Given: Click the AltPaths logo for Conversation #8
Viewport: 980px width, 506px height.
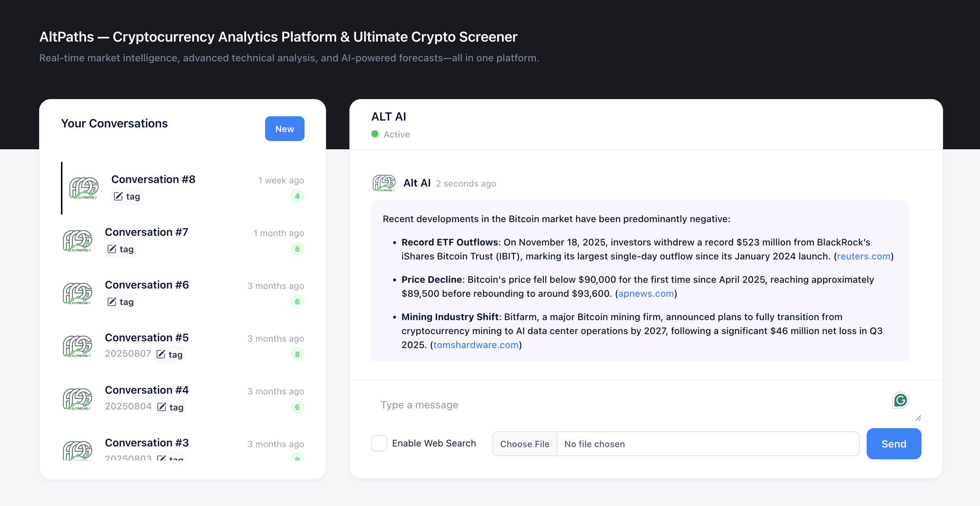Looking at the screenshot, I should (x=84, y=188).
